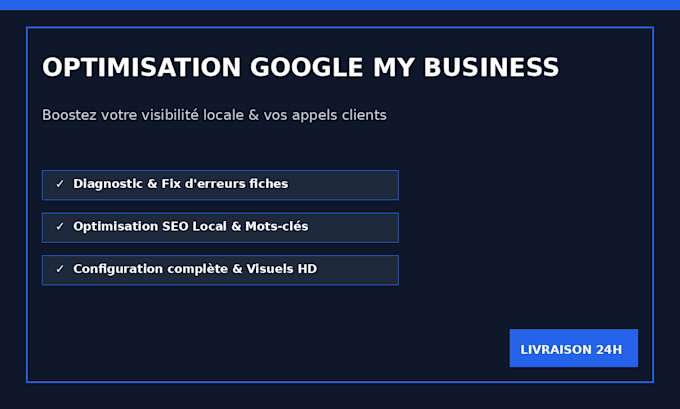Click the OPTIMISATION GOOGLE MY BUSINESS heading
This screenshot has height=409, width=680.
(x=301, y=68)
